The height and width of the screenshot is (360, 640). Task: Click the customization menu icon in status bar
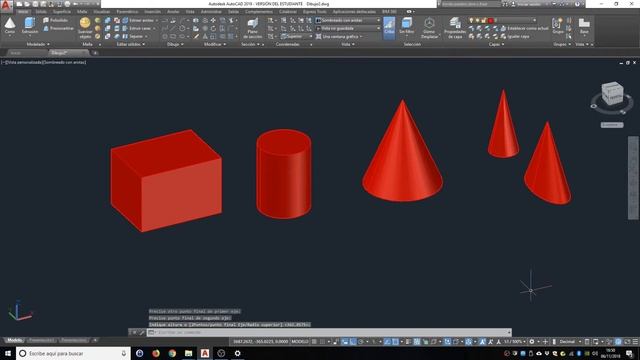pyautogui.click(x=635, y=342)
